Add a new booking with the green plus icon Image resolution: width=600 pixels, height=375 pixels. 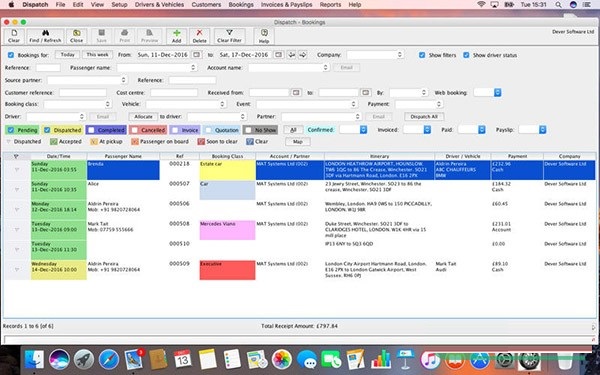pos(176,33)
